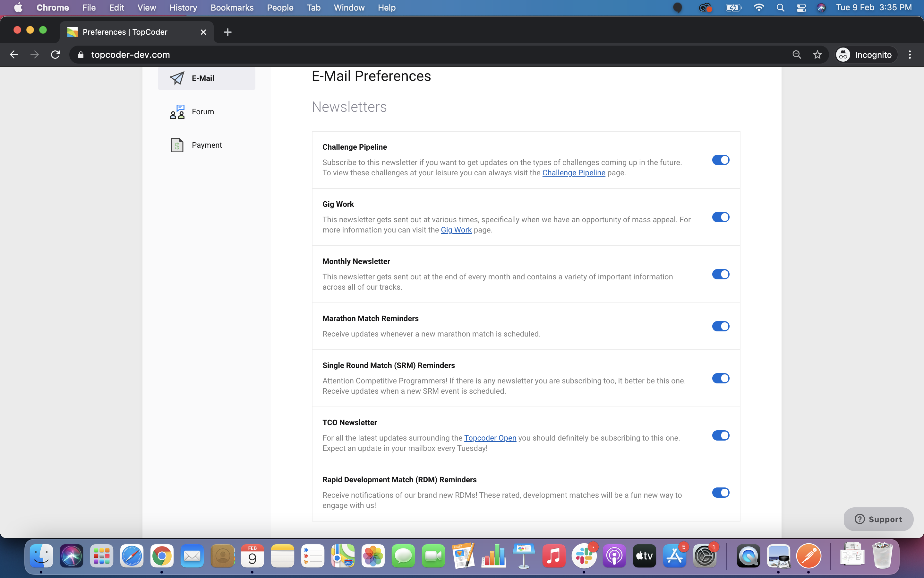Open Messages app in the dock
This screenshot has height=578, width=924.
pos(403,556)
